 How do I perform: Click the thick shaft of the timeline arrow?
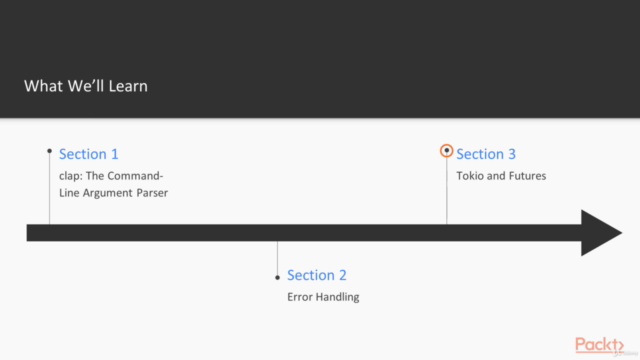(x=304, y=233)
